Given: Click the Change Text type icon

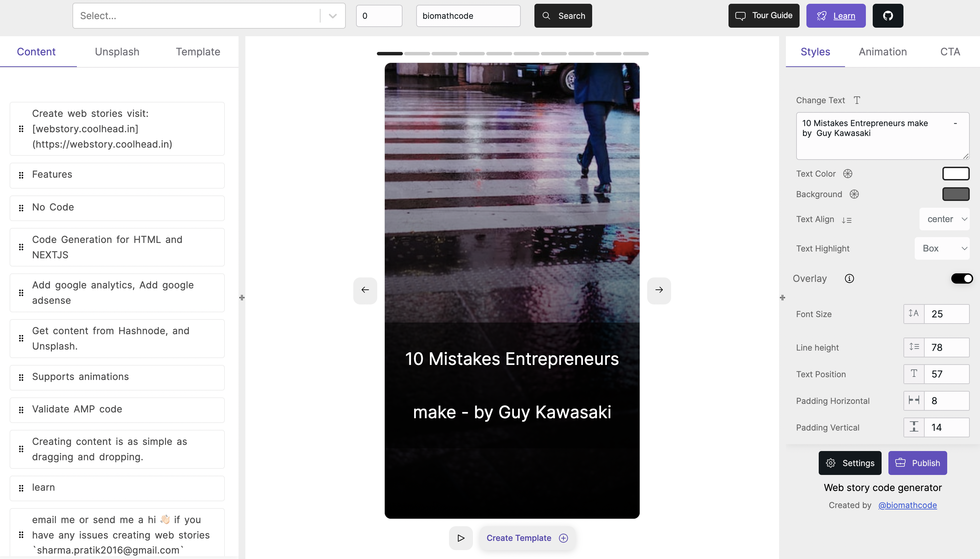Looking at the screenshot, I should [857, 100].
